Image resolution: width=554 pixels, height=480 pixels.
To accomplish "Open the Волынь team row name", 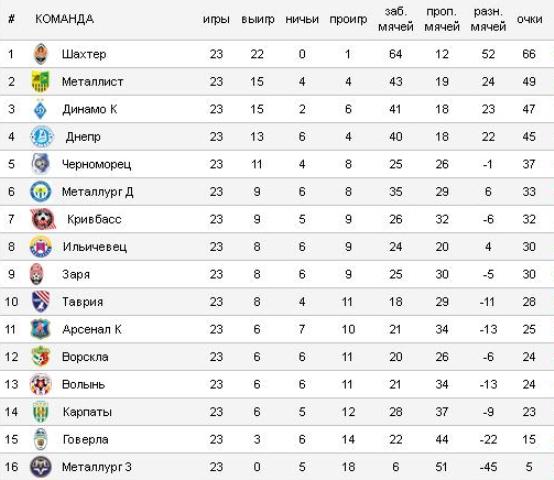I will pyautogui.click(x=83, y=384).
